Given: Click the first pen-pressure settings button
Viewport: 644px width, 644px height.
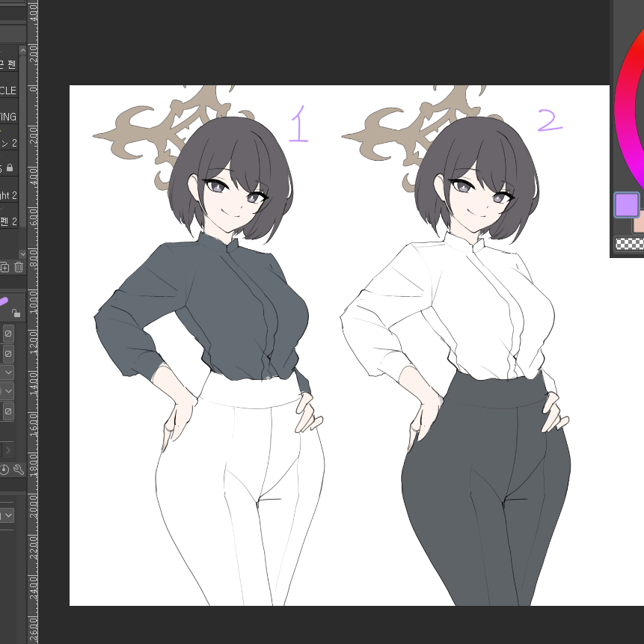Looking at the screenshot, I should coord(8,334).
